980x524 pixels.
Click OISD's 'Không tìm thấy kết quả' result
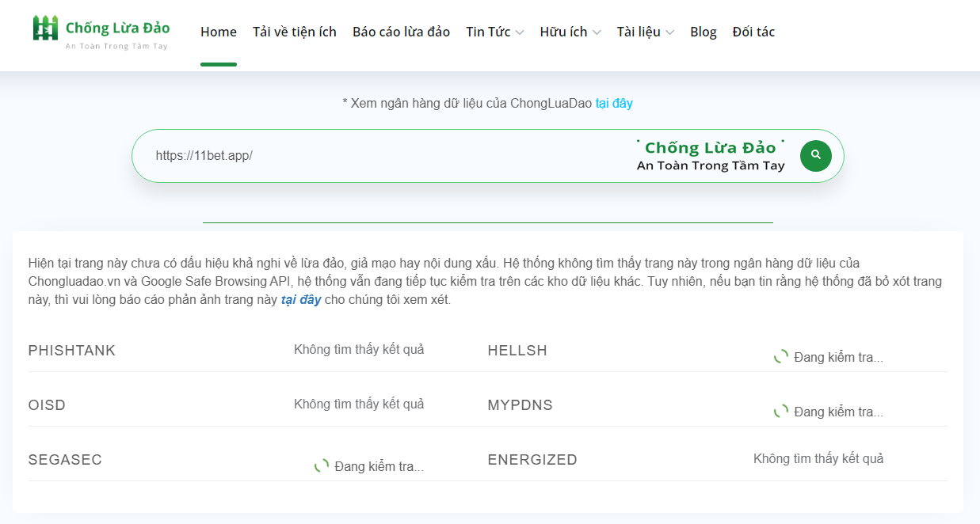click(359, 404)
